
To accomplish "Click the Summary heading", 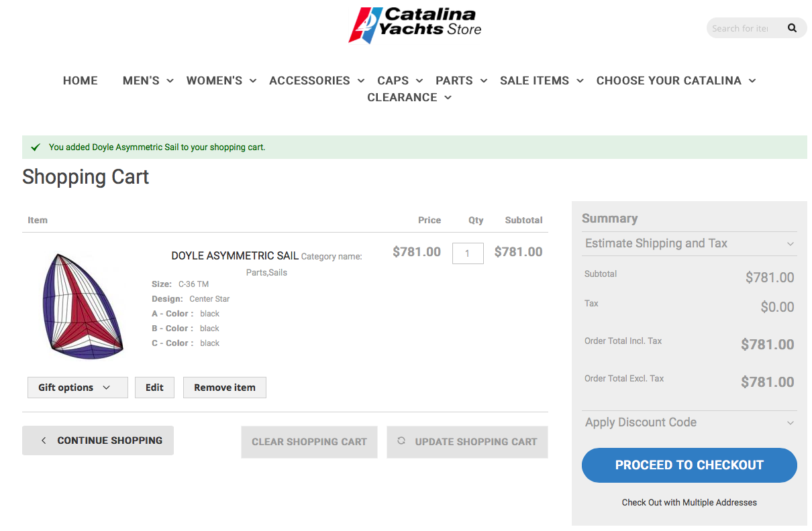I will pyautogui.click(x=609, y=219).
